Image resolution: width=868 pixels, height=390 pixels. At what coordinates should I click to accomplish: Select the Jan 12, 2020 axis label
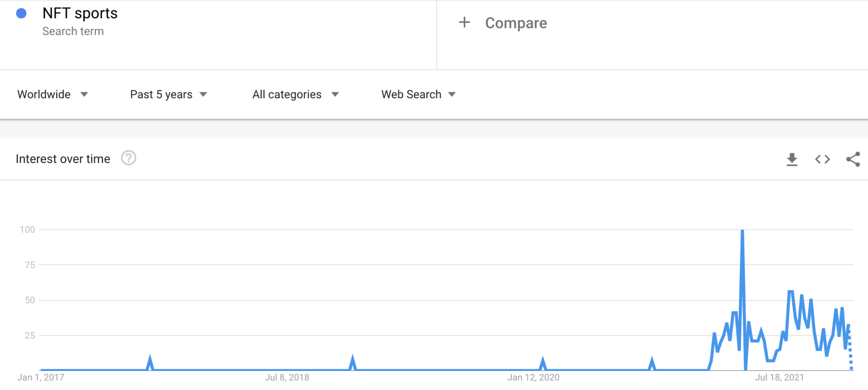(x=533, y=377)
